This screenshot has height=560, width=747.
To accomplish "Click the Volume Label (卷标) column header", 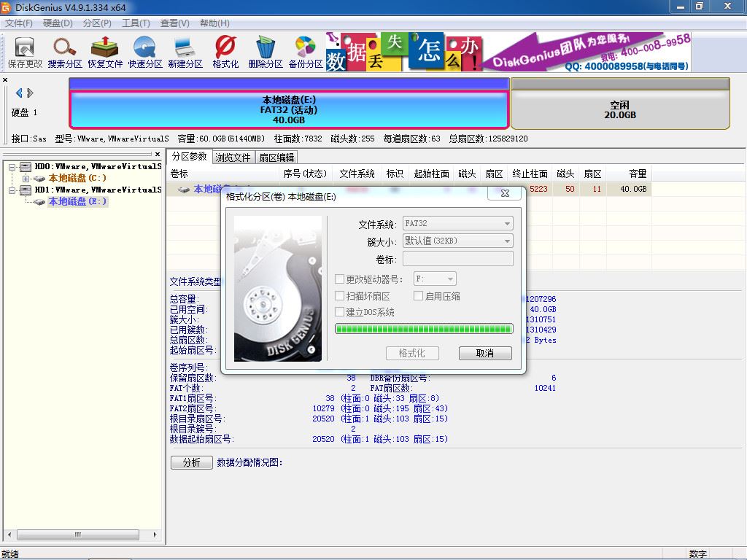I will (222, 174).
